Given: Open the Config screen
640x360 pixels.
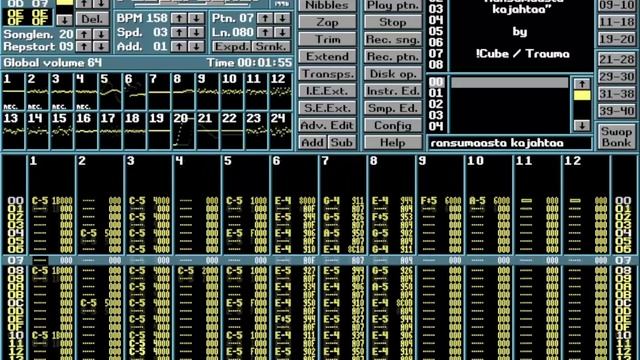Looking at the screenshot, I should pos(393,125).
